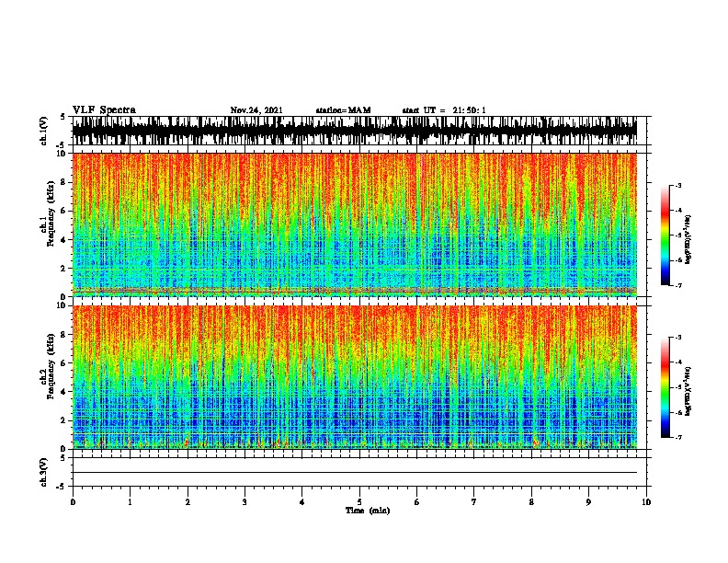
Task: Click time axis tick label "9"
Action: pyautogui.click(x=588, y=502)
